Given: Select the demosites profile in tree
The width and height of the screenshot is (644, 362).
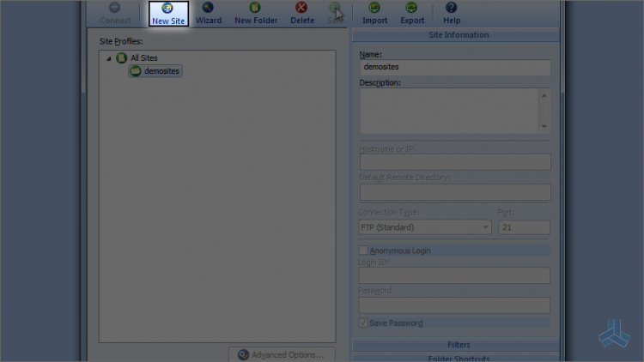Looking at the screenshot, I should [155, 71].
